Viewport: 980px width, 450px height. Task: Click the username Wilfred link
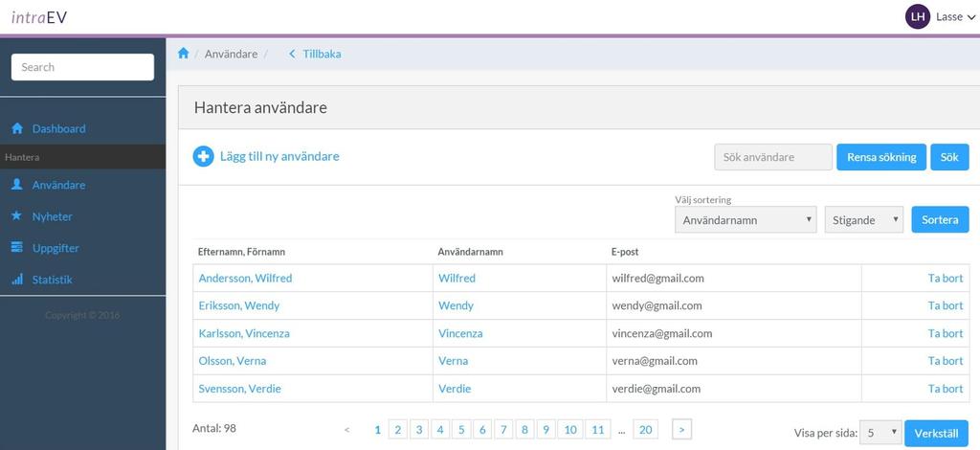[457, 278]
